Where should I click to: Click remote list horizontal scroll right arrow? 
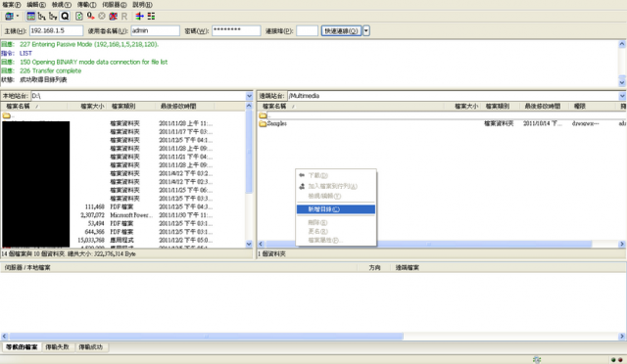[x=622, y=244]
